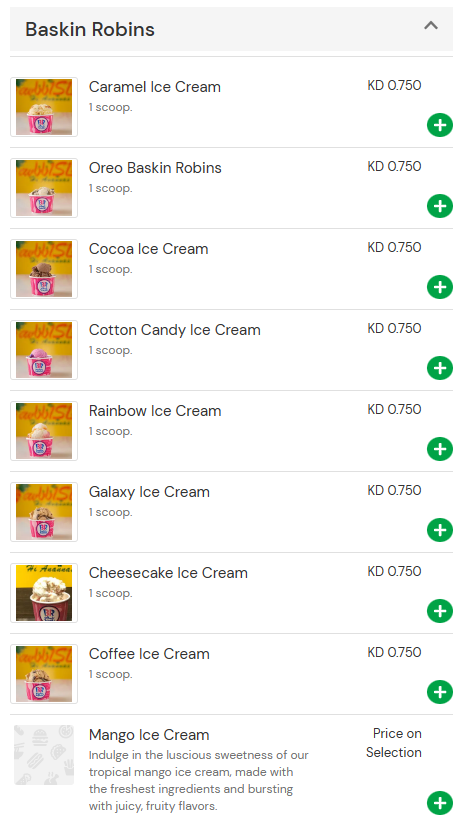Image resolution: width=460 pixels, height=828 pixels.
Task: Add Cotton Candy Ice Cream with plus icon
Action: [440, 368]
